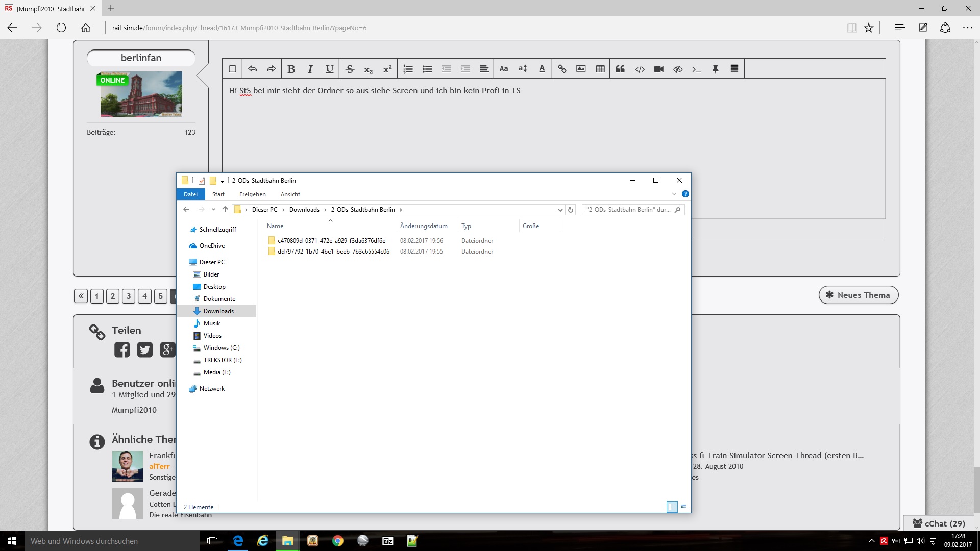Switch to large icons view in Explorer
This screenshot has width=980, height=551.
point(683,507)
